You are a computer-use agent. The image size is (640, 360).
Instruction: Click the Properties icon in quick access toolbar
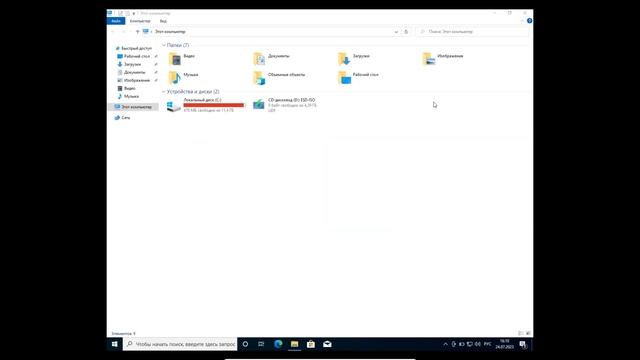[120, 13]
